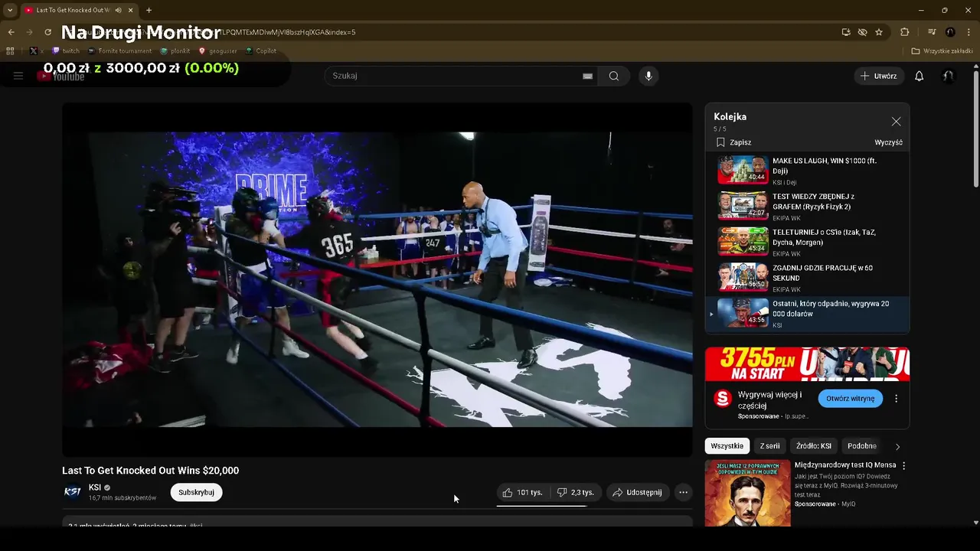Open KSI channel avatar
The image size is (980, 551).
point(72,492)
